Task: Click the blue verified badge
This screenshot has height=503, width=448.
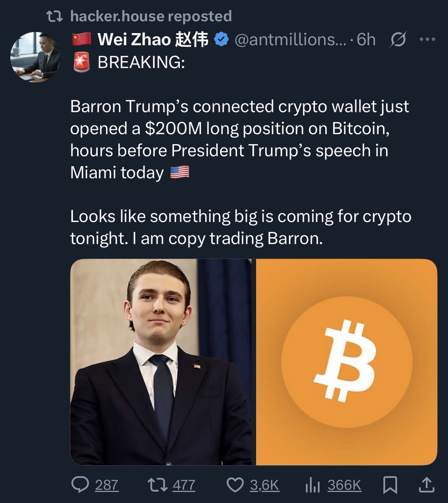Action: (221, 40)
